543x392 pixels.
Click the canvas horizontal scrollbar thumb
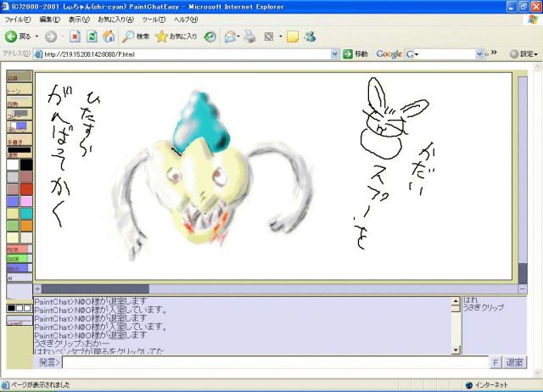96,288
